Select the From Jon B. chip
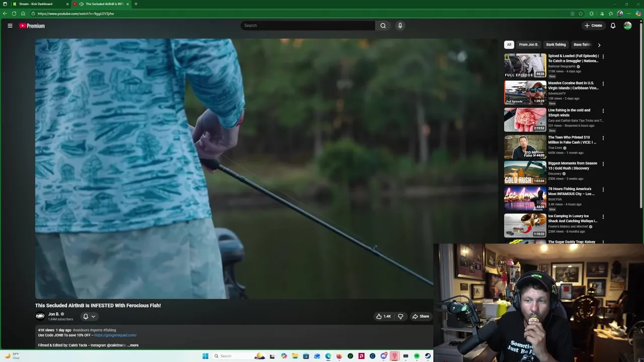 click(528, 45)
